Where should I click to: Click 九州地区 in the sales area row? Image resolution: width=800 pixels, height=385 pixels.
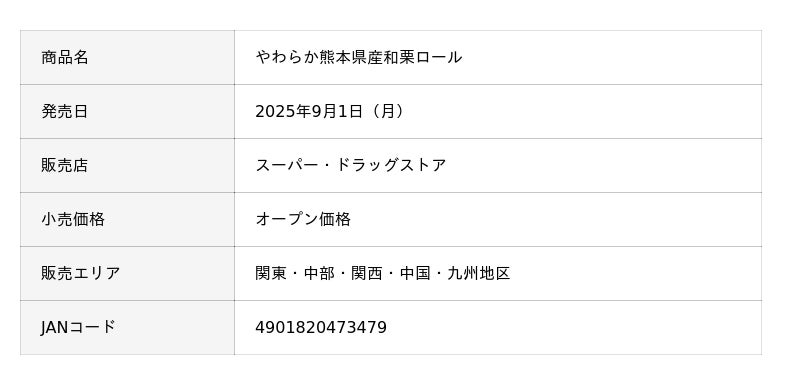(x=479, y=273)
